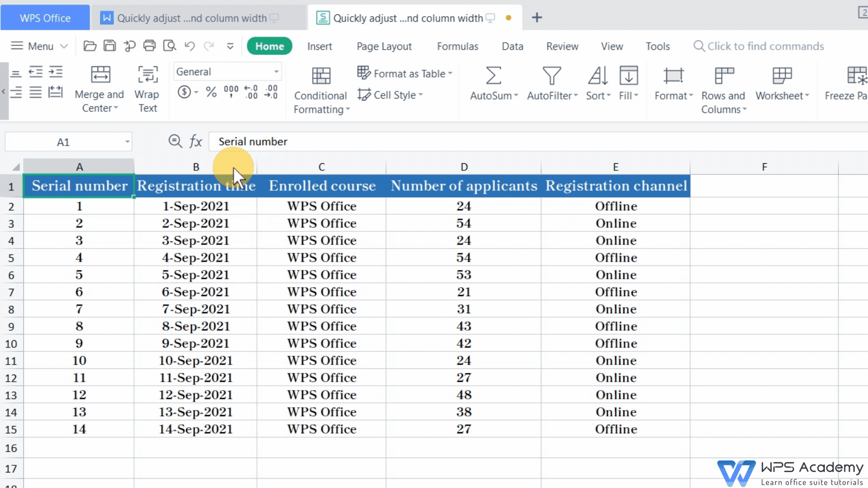Select row 8 header

[x=11, y=309]
